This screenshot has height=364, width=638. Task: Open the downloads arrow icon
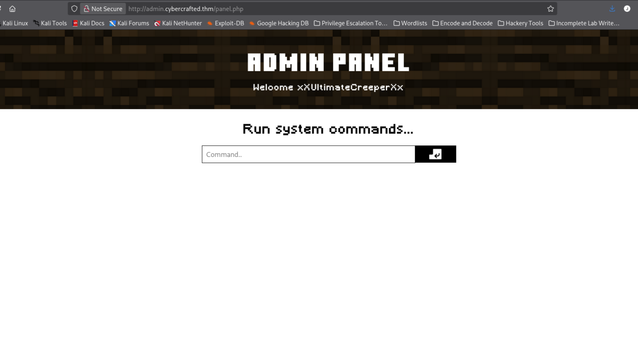tap(612, 9)
